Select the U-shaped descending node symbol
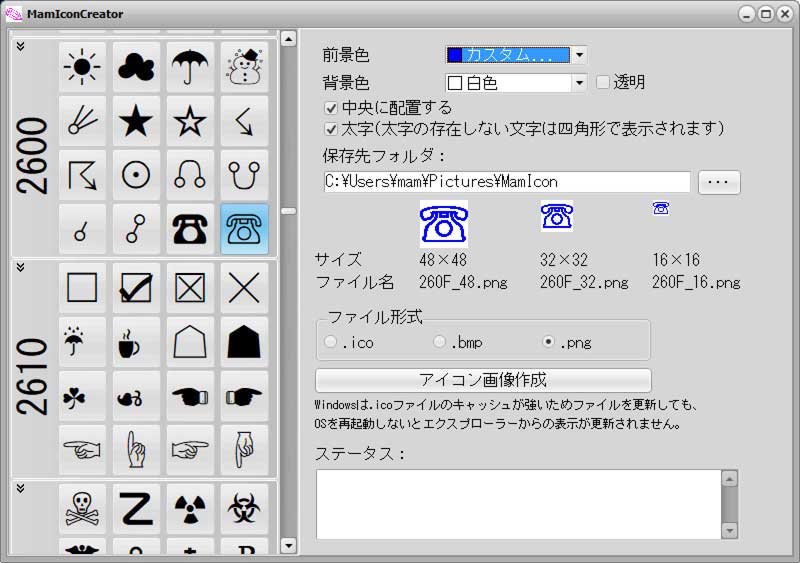Viewport: 800px width, 563px height. tap(244, 175)
